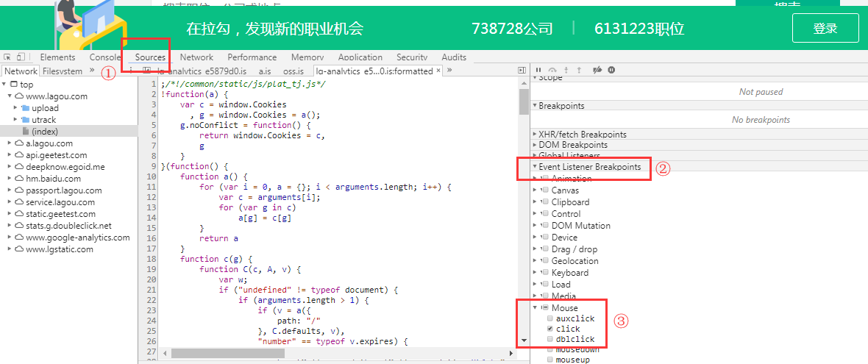Select www.google-analytics.com in the file tree
The height and width of the screenshot is (364, 868).
(77, 238)
